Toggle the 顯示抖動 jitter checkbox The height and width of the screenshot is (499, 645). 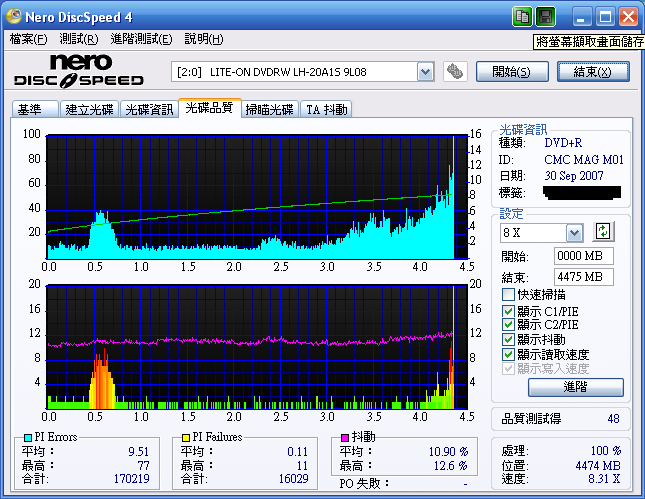click(x=508, y=339)
